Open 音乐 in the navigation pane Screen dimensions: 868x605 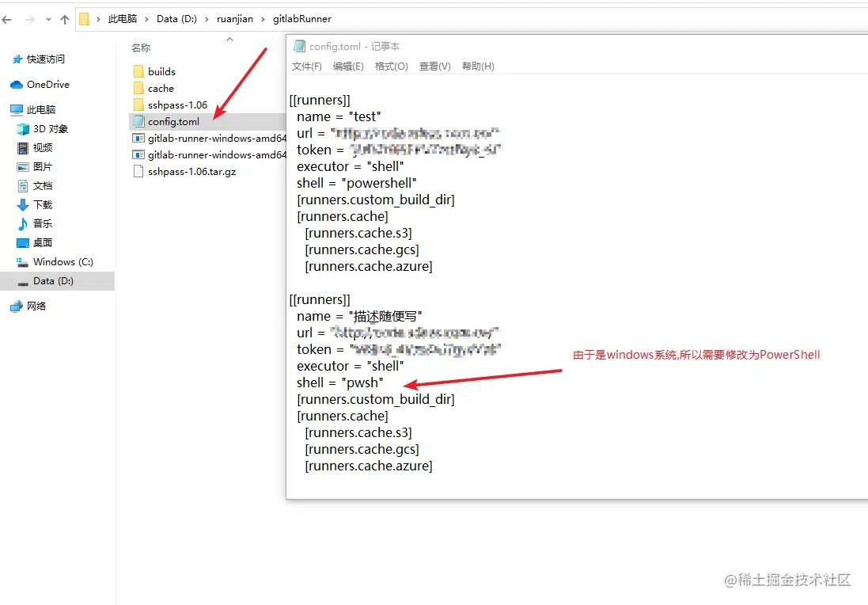[x=43, y=224]
